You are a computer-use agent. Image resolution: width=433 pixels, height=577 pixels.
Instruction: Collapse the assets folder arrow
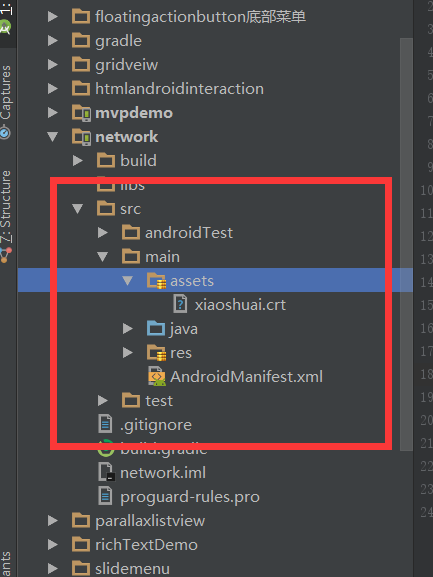(128, 281)
